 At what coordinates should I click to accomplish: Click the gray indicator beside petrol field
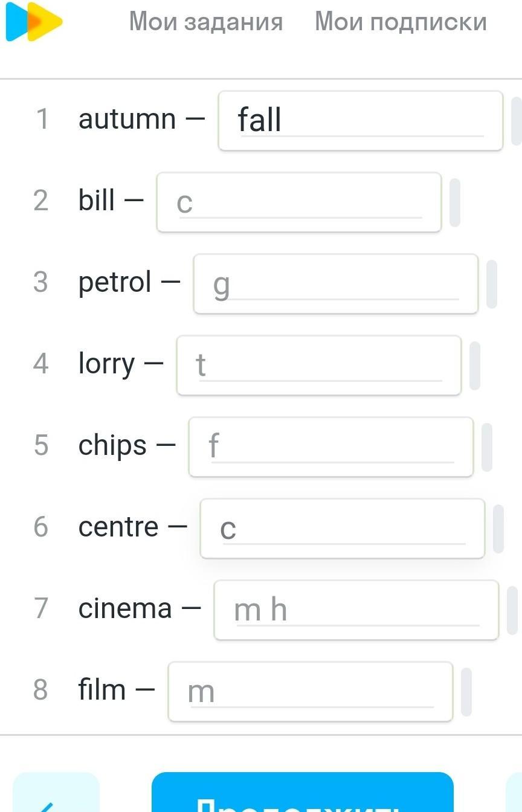[492, 284]
